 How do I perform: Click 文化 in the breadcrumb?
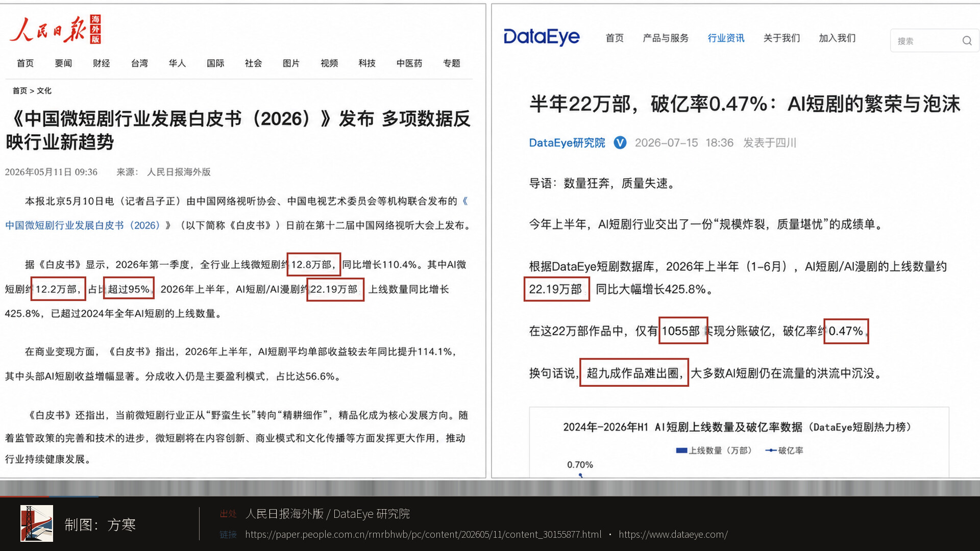[44, 91]
